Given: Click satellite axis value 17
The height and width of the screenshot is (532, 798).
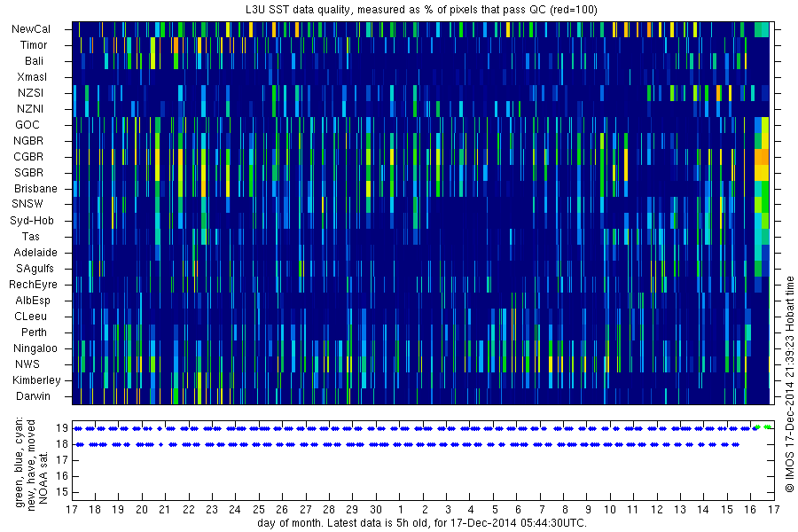Looking at the screenshot, I should pos(62,460).
